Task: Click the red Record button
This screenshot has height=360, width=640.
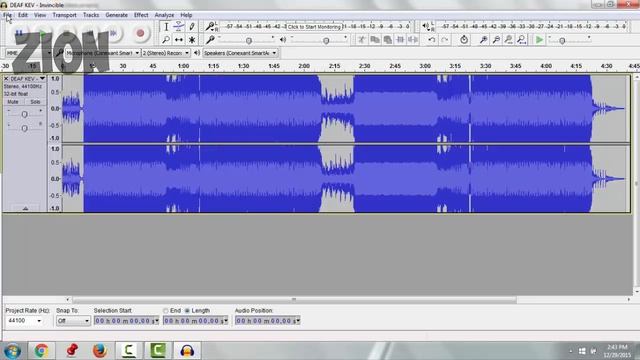Action: coord(140,33)
